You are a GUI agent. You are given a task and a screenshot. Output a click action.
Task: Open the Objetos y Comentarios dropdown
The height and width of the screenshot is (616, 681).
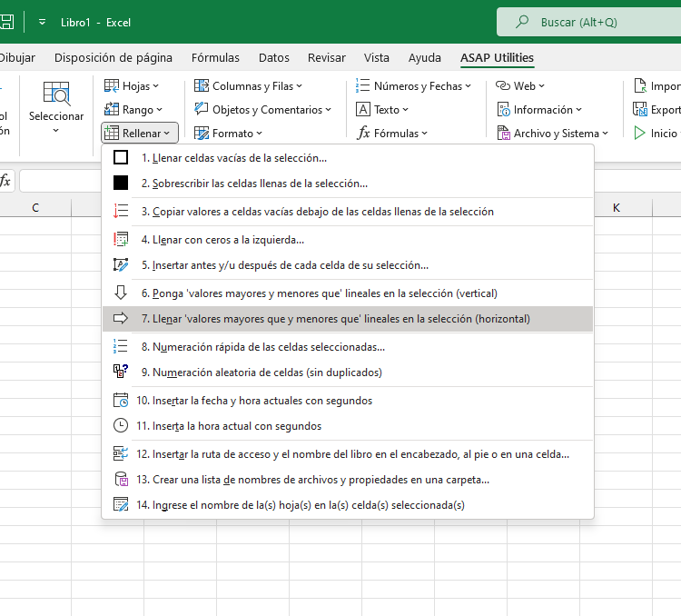click(262, 110)
